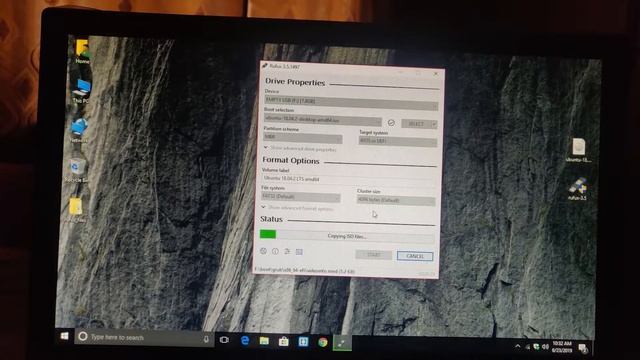Open Rufus application settings sliders icon
This screenshot has height=360, width=640.
(287, 251)
